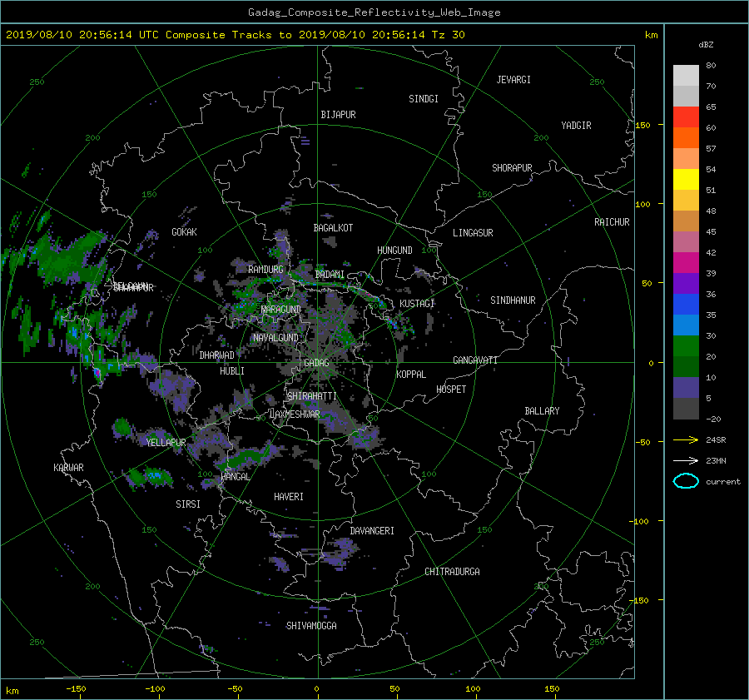Click the cyan current track ellipse icon
The width and height of the screenshot is (749, 700).
pyautogui.click(x=686, y=481)
